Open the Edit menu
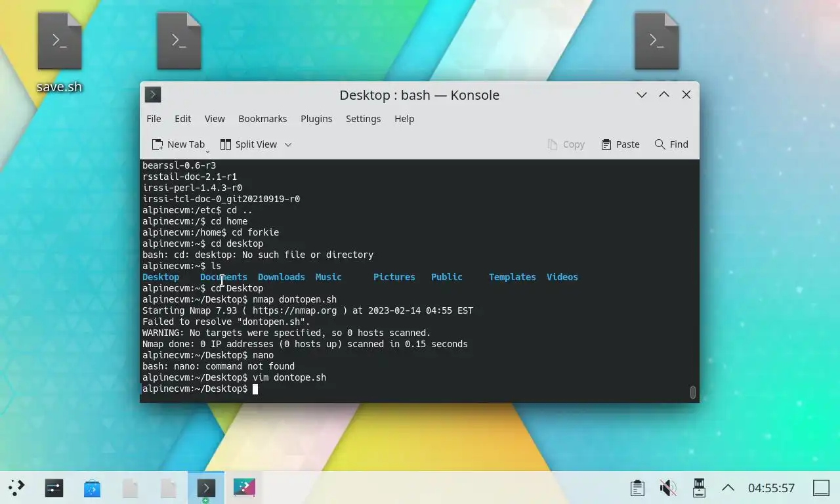Screen dimensions: 840x504 [x=182, y=119]
